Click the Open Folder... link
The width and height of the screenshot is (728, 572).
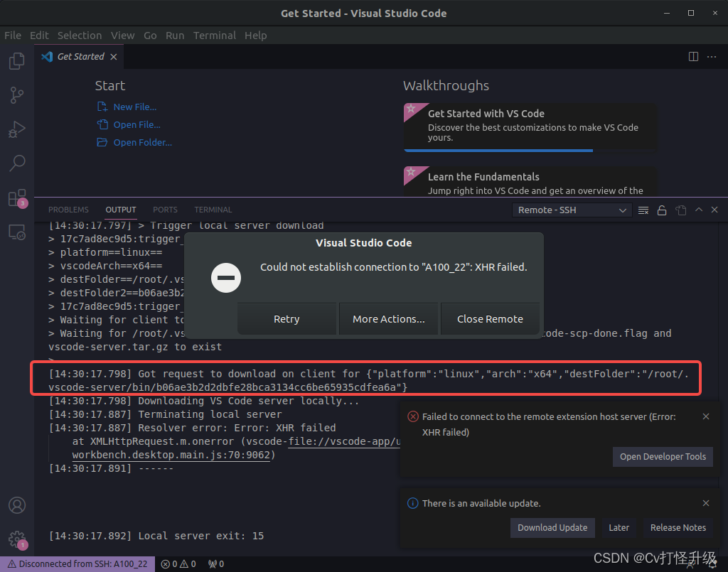[142, 142]
